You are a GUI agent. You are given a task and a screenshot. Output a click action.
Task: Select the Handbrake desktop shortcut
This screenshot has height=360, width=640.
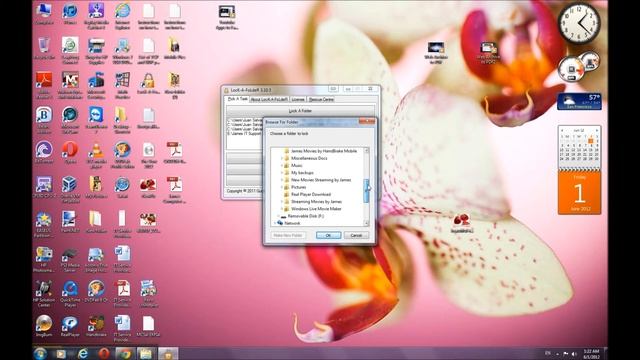pos(96,326)
